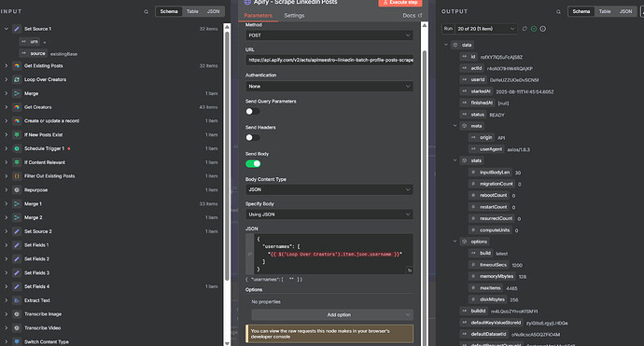Screen dimensions: 644x346
Task: Click the Set Source 2 pencil icon
Action: click(17, 231)
